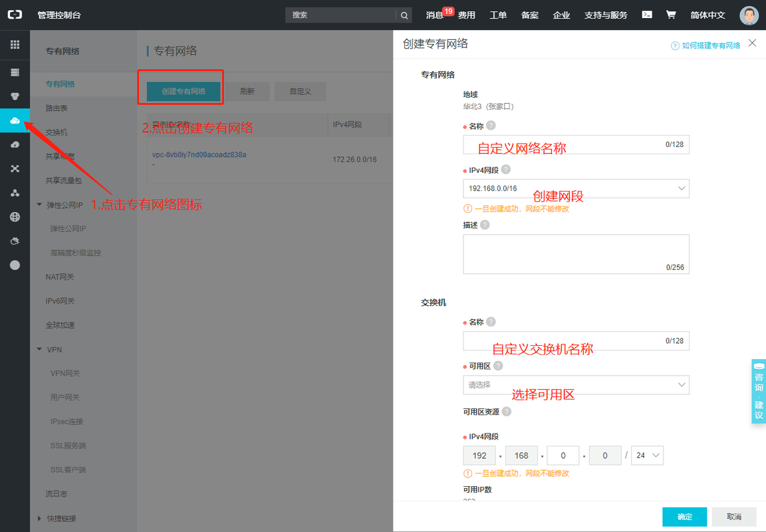The image size is (766, 532).
Task: Open the user avatar menu
Action: (x=749, y=15)
